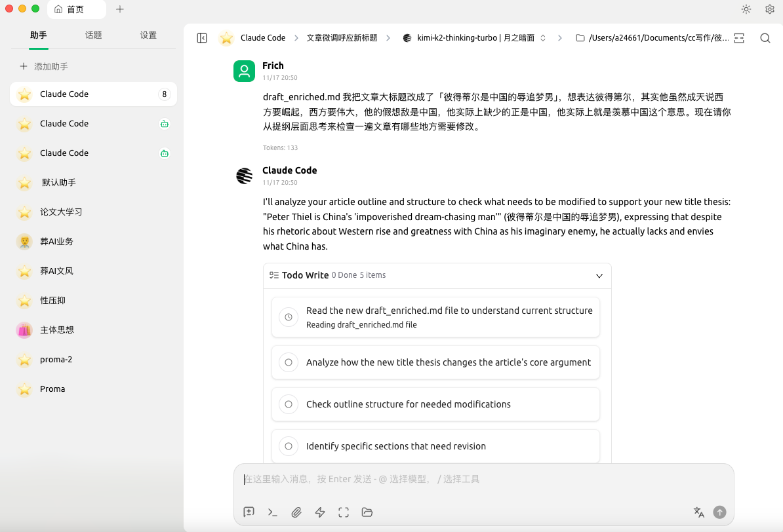This screenshot has width=783, height=532.
Task: Click the lightning quick phrases icon
Action: [320, 512]
